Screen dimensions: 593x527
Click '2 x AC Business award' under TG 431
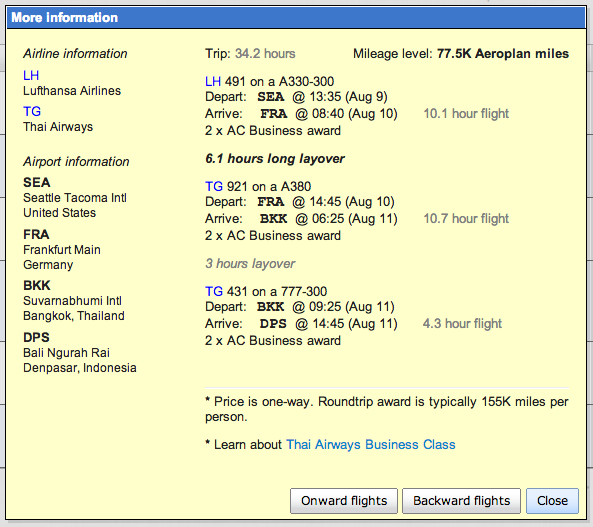click(273, 340)
